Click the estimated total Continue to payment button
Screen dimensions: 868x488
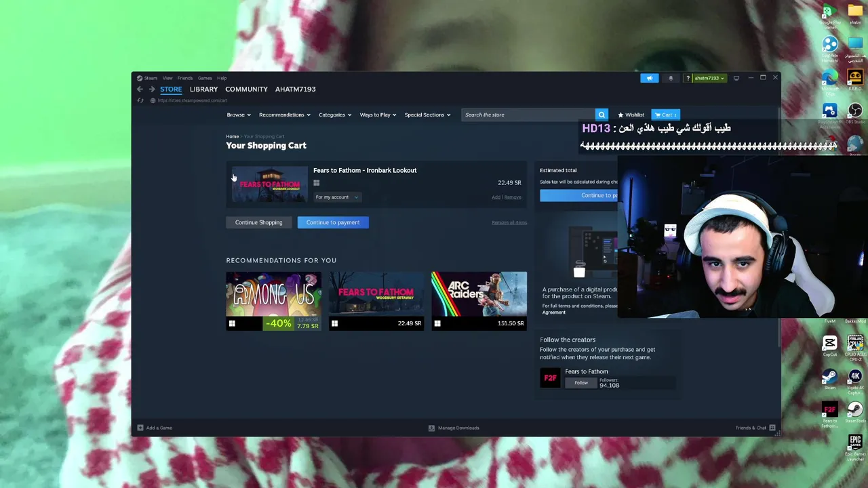click(x=579, y=195)
